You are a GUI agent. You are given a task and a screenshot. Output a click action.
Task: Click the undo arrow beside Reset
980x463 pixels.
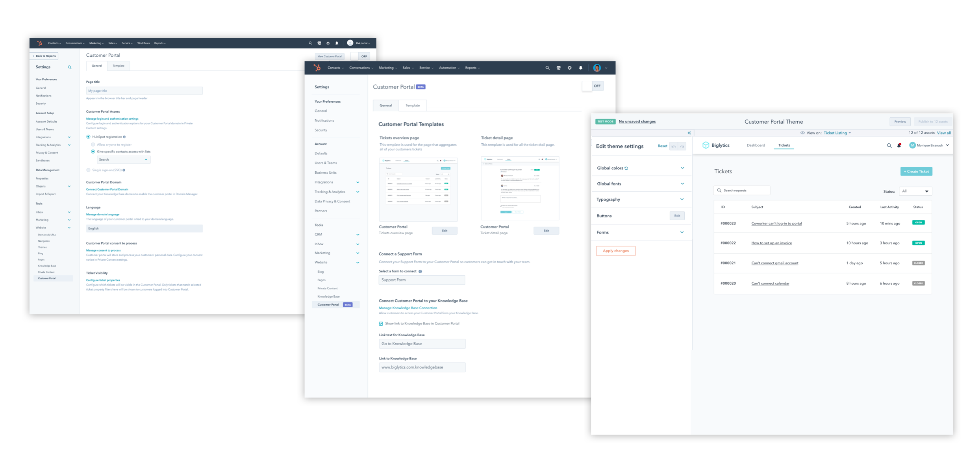[x=674, y=146]
